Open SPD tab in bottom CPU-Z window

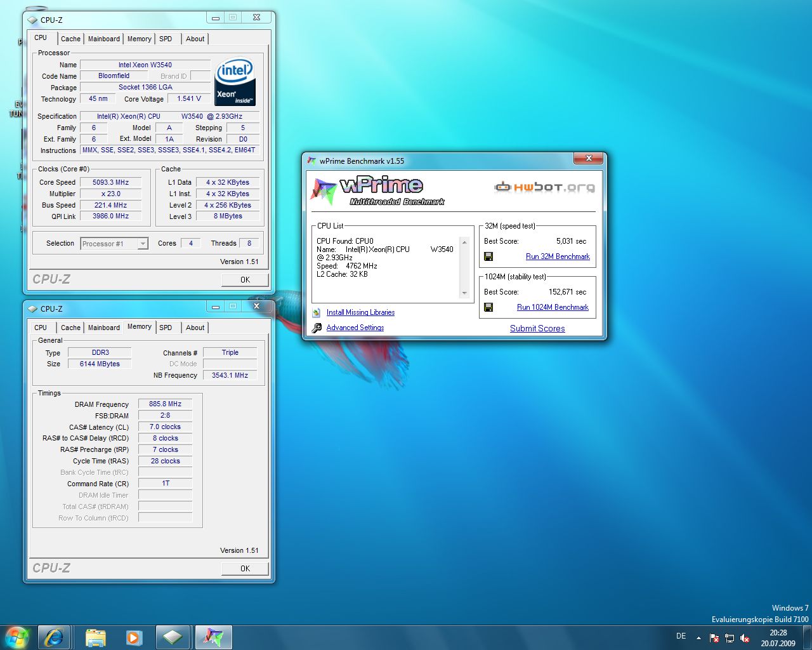pyautogui.click(x=166, y=328)
